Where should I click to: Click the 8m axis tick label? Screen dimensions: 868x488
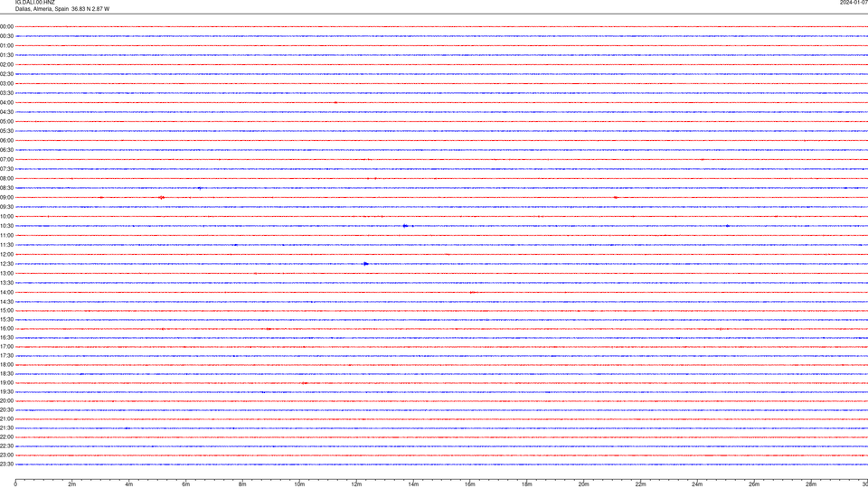242,484
